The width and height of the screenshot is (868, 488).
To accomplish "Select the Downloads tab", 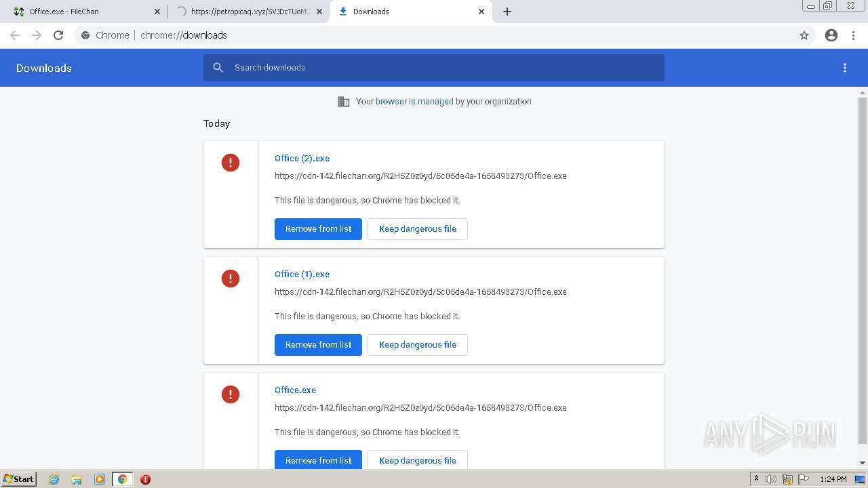I will (410, 12).
